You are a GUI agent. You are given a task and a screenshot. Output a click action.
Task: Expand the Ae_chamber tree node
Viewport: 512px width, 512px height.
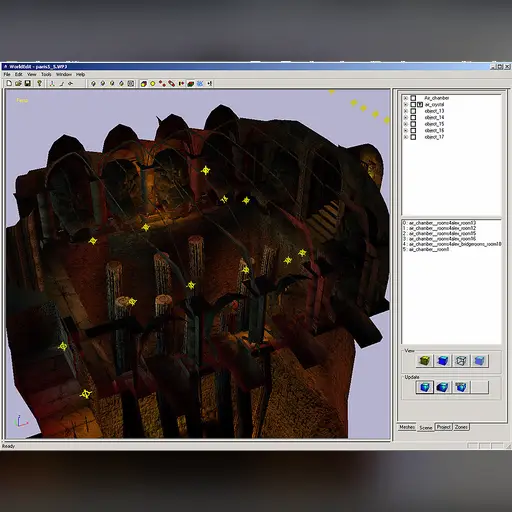pyautogui.click(x=406, y=98)
